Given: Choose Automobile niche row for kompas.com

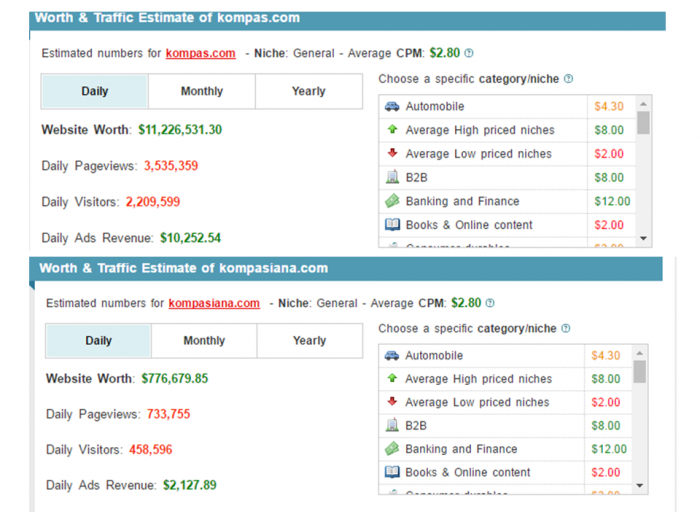Looking at the screenshot, I should tap(507, 106).
